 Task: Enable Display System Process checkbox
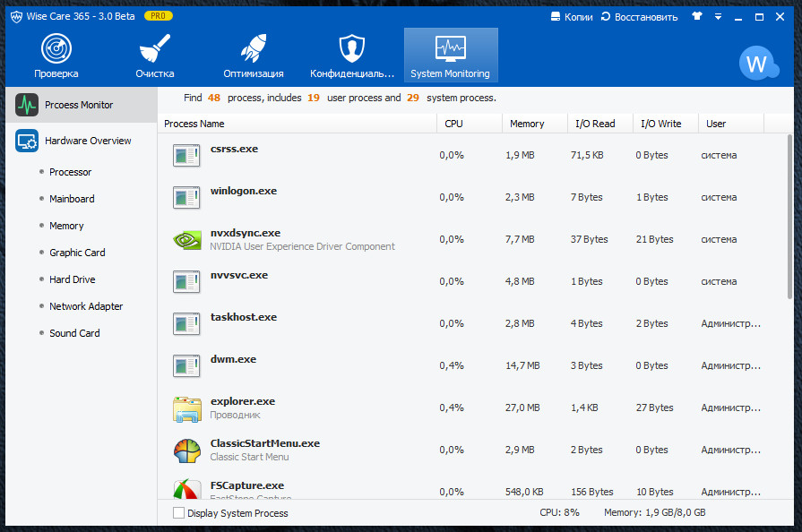(x=178, y=512)
